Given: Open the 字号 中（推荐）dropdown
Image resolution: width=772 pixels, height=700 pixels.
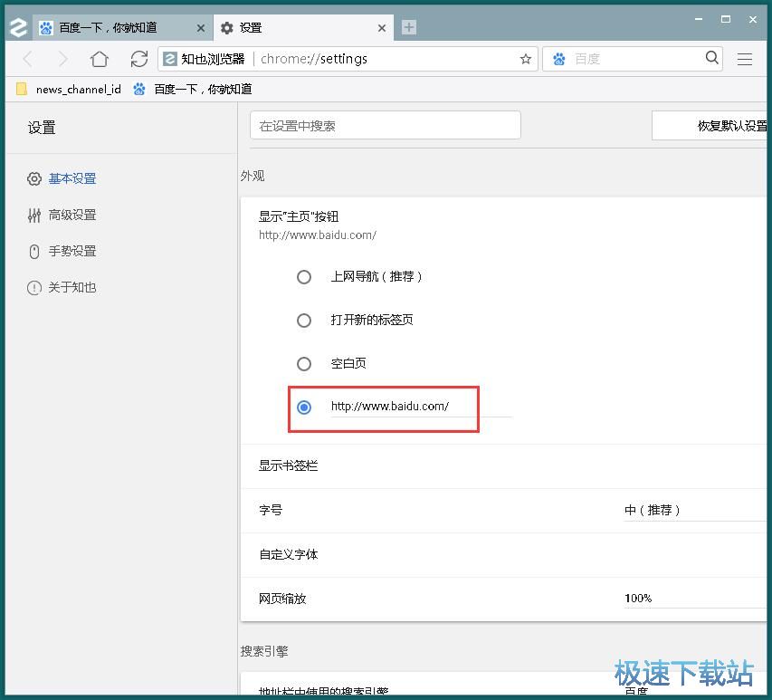Looking at the screenshot, I should point(695,511).
